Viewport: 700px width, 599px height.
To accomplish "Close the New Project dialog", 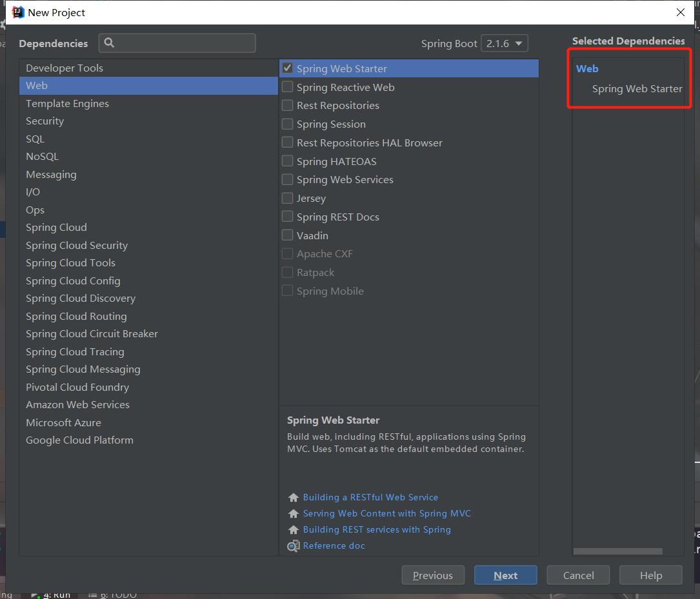I will coord(681,12).
